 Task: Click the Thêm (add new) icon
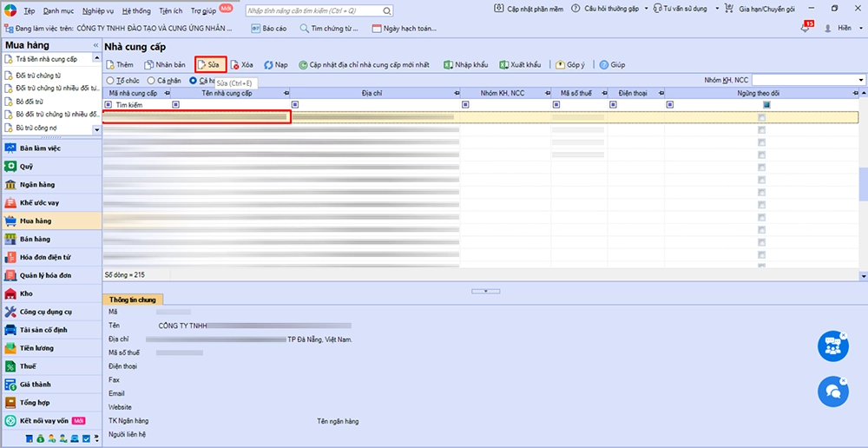coord(110,65)
